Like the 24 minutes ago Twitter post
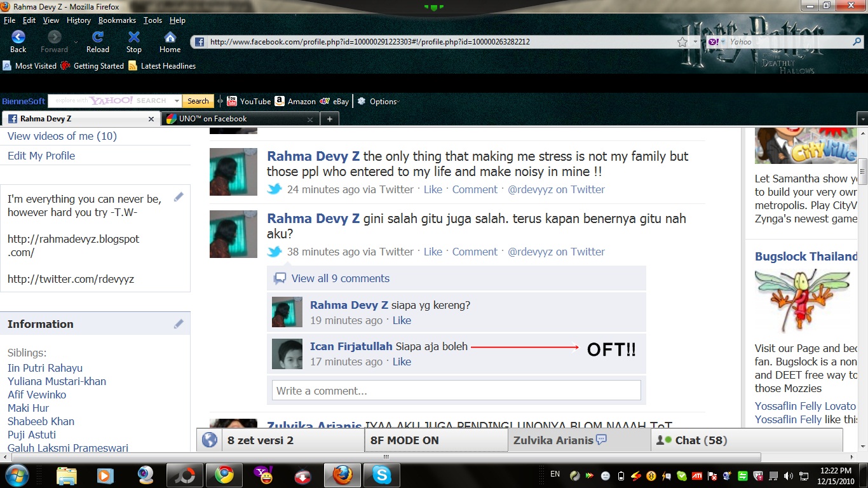This screenshot has height=488, width=868. 433,189
